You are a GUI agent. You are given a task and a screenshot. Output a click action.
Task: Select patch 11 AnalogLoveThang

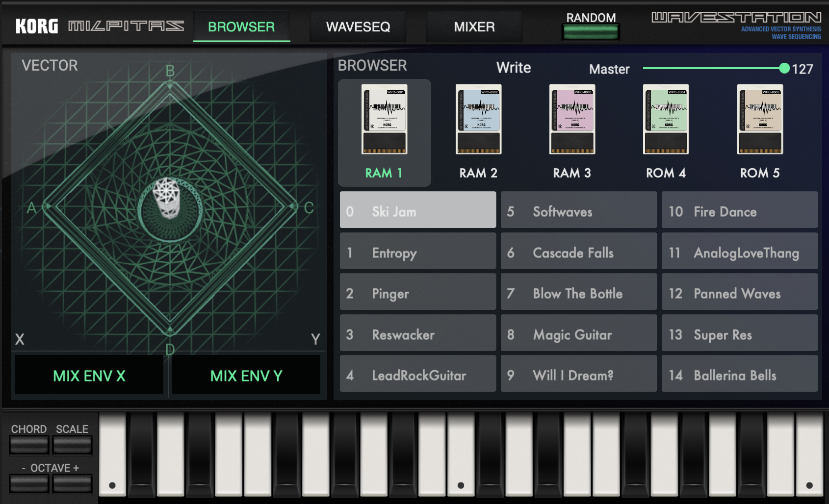[x=740, y=251]
